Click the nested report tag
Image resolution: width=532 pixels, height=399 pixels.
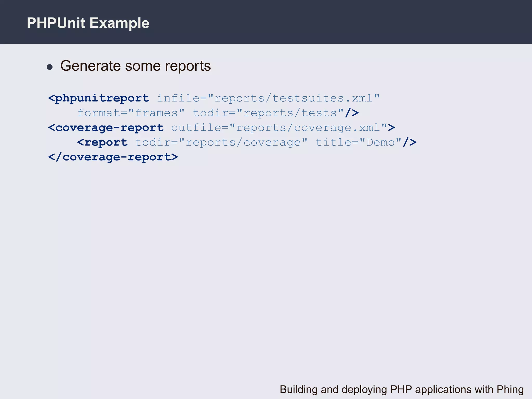click(x=102, y=143)
